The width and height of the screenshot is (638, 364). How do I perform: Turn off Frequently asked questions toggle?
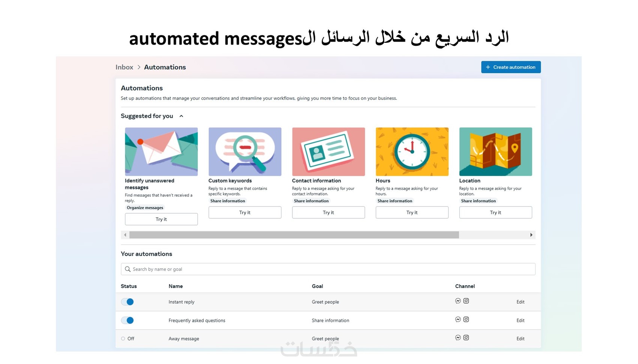[x=128, y=320]
